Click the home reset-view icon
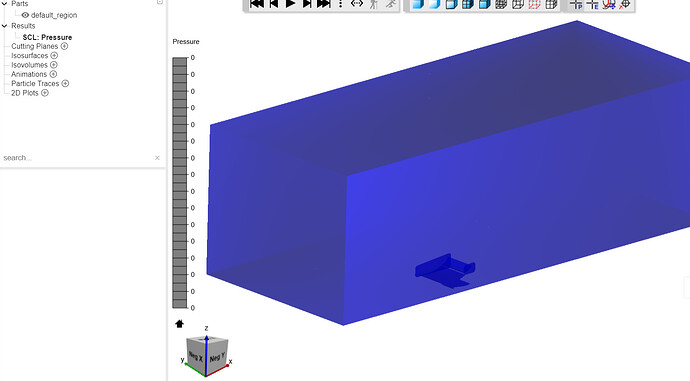The height and width of the screenshot is (381, 690). pyautogui.click(x=179, y=324)
